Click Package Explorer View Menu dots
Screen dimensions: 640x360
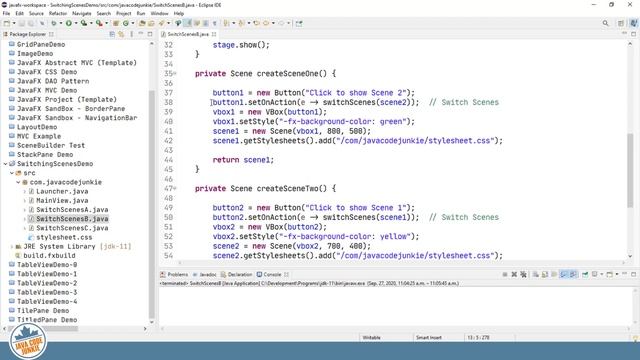pos(131,34)
